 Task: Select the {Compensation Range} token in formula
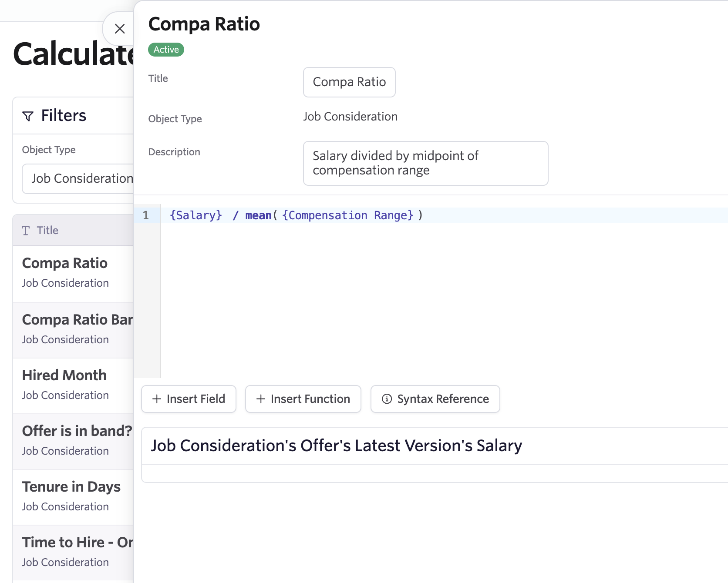[347, 215]
